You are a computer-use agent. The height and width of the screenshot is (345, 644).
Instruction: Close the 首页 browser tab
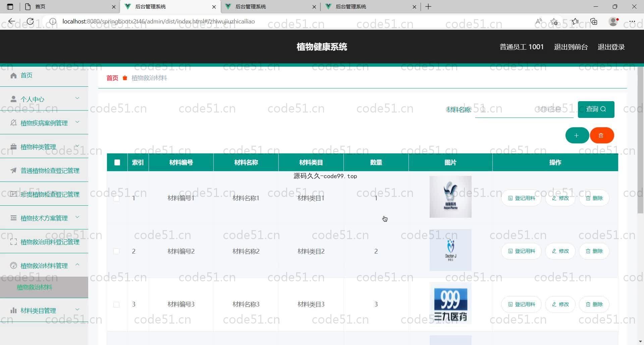pos(114,7)
